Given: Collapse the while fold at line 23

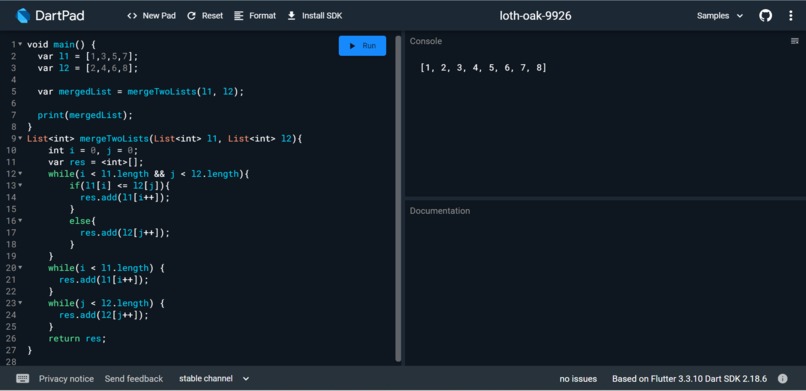Looking at the screenshot, I should [x=20, y=303].
